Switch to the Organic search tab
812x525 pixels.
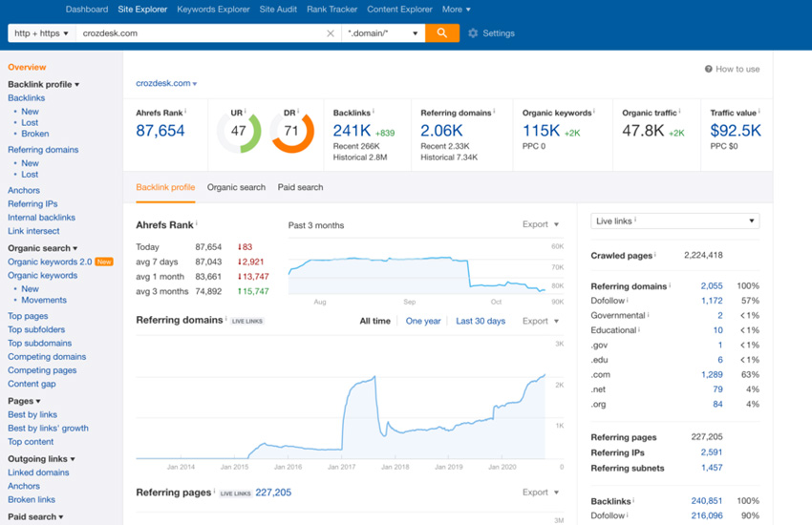pos(236,187)
